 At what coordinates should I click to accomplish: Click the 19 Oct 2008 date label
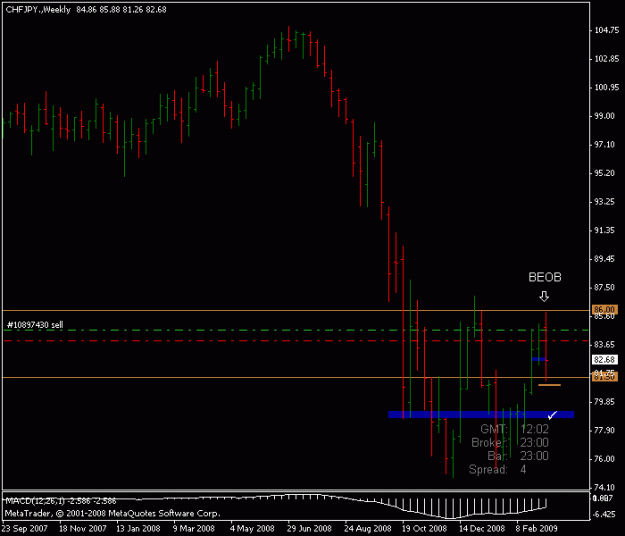click(x=425, y=529)
